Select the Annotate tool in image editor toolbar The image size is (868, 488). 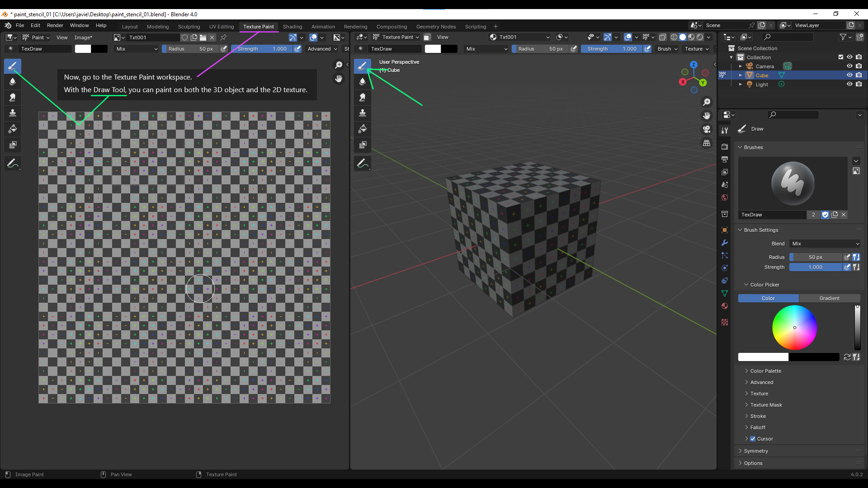click(x=13, y=164)
